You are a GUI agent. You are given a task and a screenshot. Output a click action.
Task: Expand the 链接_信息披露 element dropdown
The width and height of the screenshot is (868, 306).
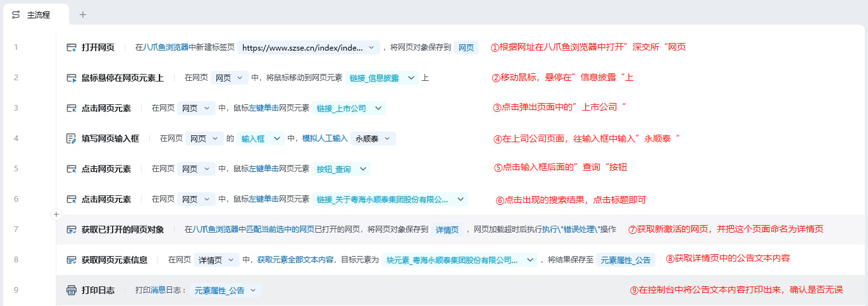coord(382,78)
